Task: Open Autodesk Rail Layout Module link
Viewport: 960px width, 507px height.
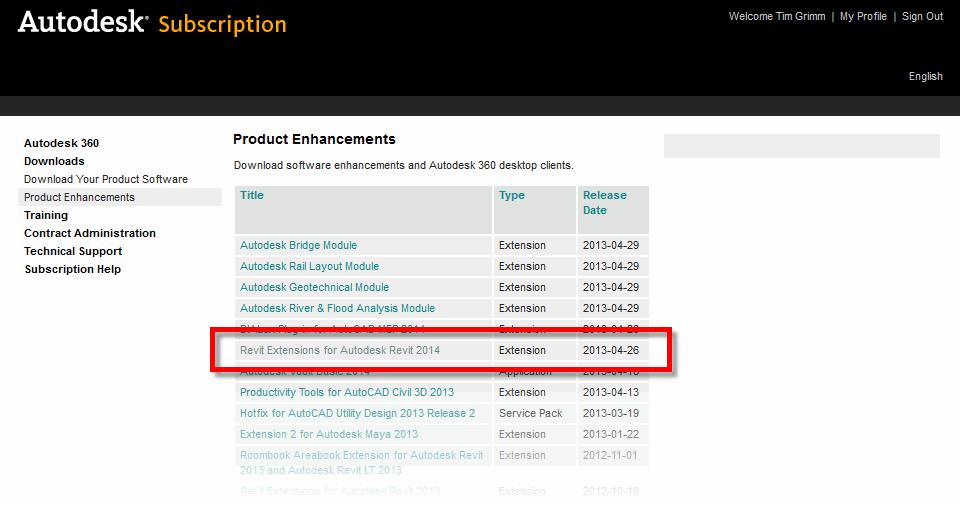Action: (309, 266)
